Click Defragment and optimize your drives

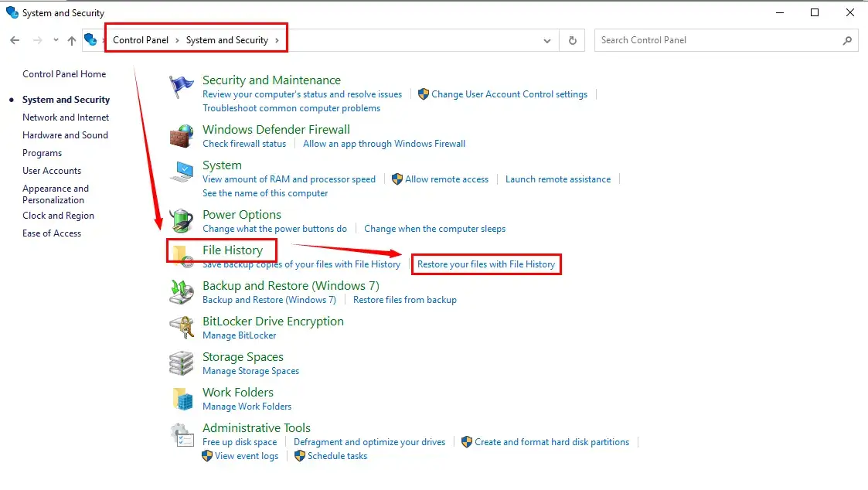point(369,442)
